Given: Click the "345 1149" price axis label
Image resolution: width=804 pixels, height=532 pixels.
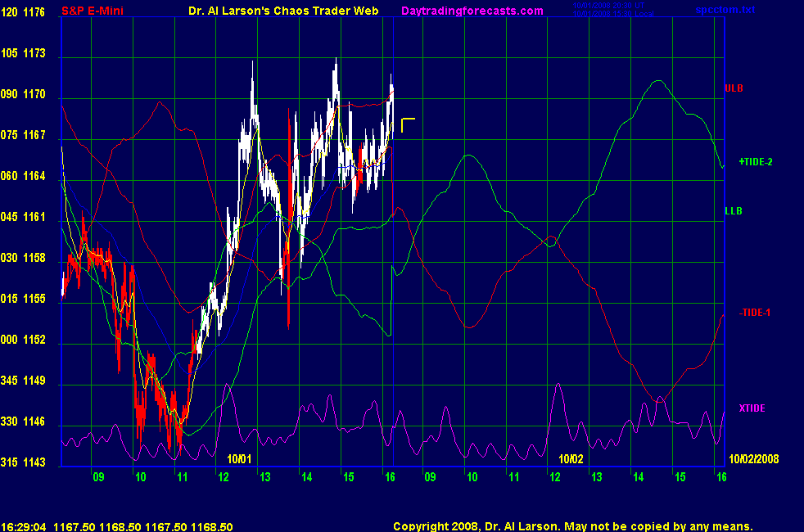Looking at the screenshot, I should tap(23, 381).
